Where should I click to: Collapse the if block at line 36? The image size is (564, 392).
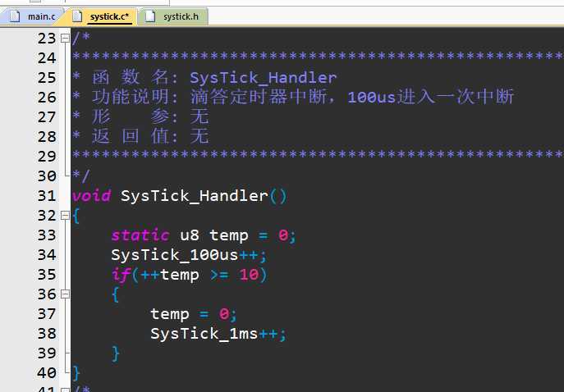click(65, 294)
